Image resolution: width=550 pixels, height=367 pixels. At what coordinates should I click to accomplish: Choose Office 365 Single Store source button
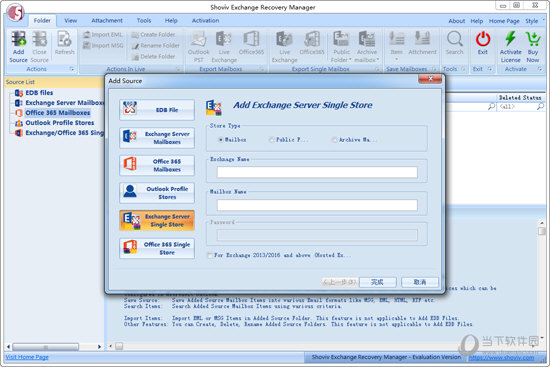(157, 248)
